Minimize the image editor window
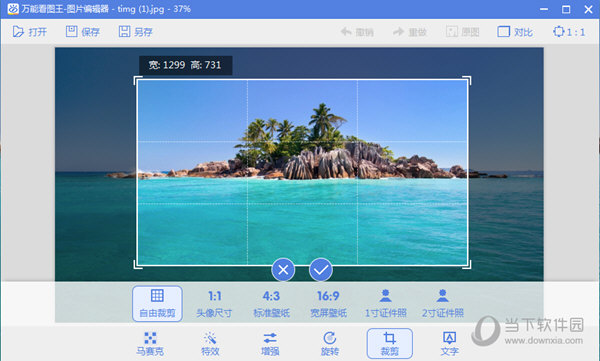This screenshot has height=361, width=600. 544,9
